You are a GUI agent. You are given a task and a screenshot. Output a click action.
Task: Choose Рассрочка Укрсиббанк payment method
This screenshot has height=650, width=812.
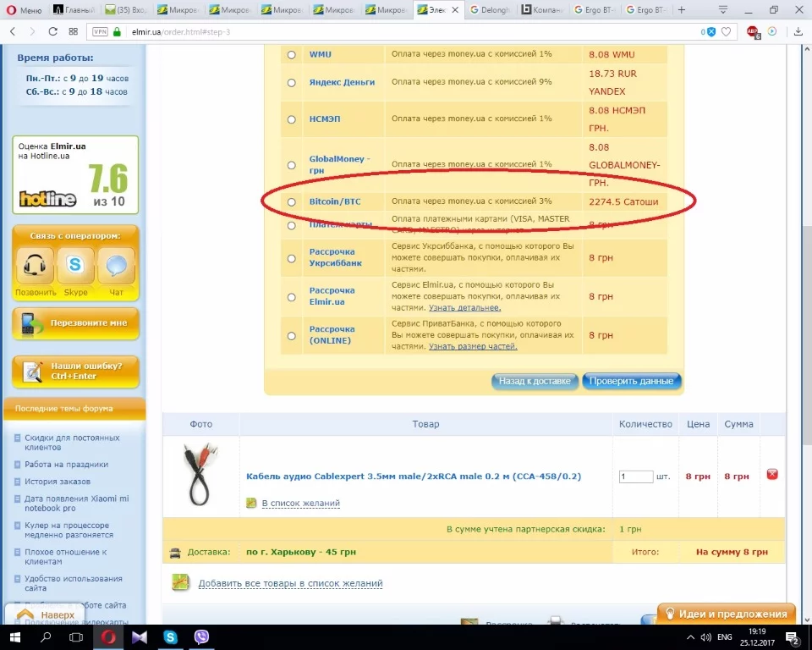[291, 259]
